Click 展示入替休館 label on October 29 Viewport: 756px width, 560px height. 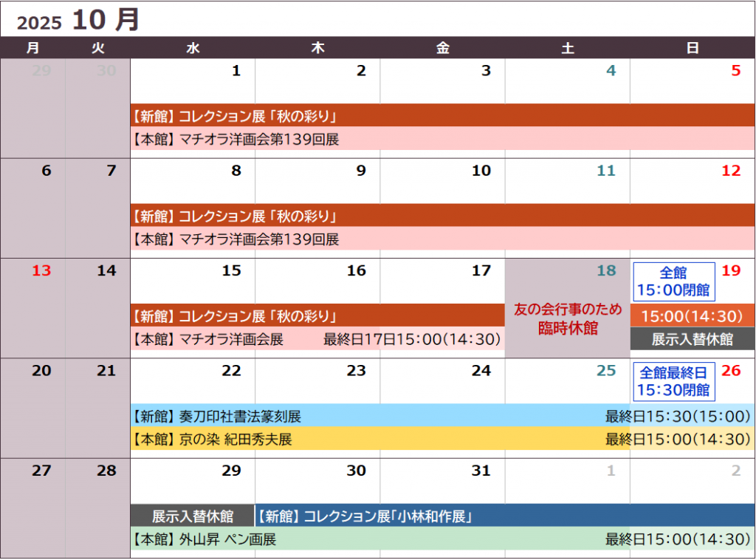coord(192,516)
